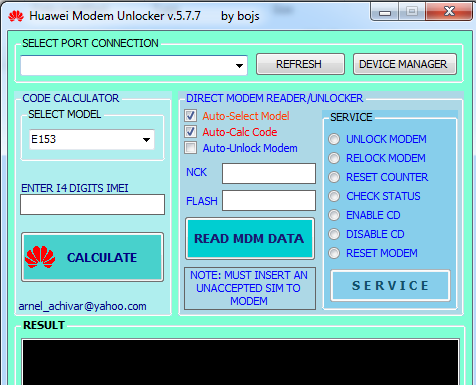Screen dimensions: 476x385
Task: Minimize the Huawei Modem Unlocker window
Action: click(384, 12)
